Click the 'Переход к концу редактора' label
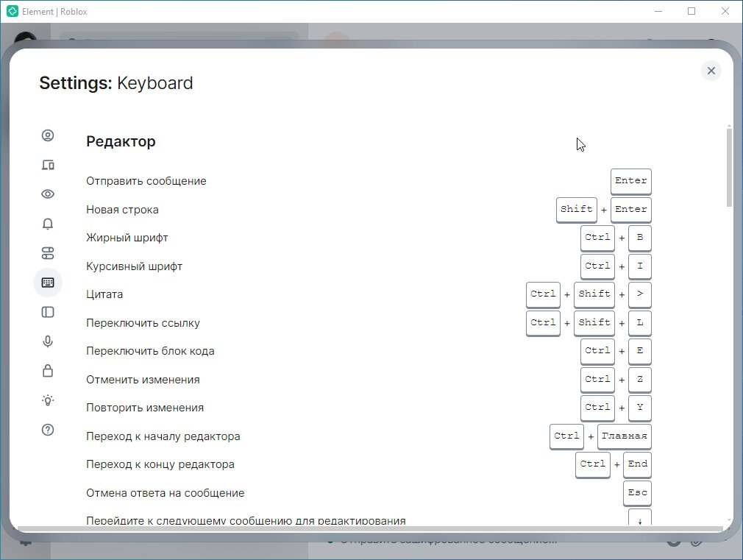The image size is (743, 560). pyautogui.click(x=160, y=464)
